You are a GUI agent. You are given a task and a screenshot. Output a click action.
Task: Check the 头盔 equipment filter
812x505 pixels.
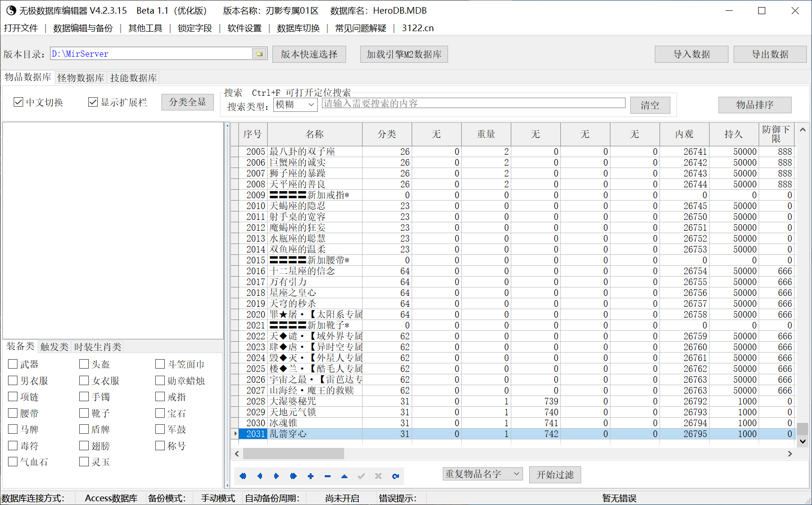coord(84,364)
